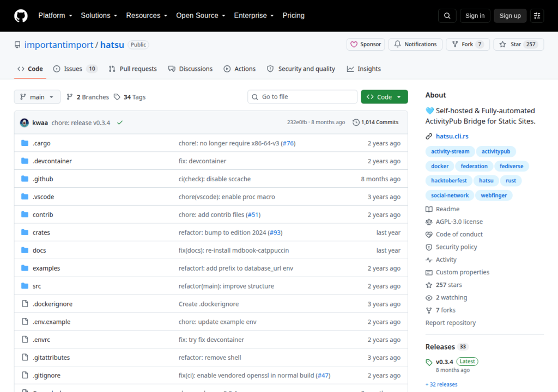Open the green Code dropdown button
The height and width of the screenshot is (392, 558).
[384, 97]
